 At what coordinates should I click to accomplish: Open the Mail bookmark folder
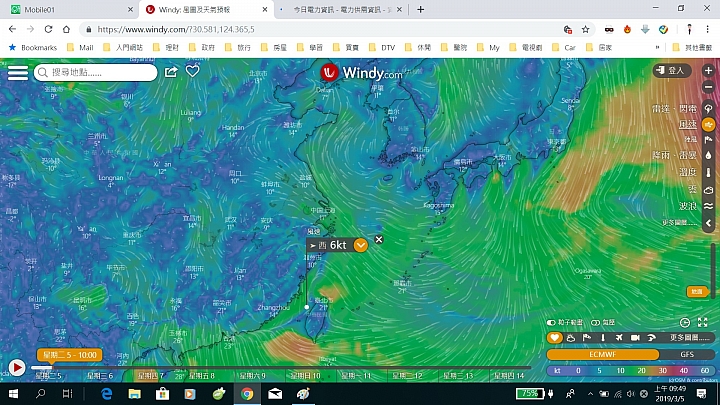[x=80, y=48]
